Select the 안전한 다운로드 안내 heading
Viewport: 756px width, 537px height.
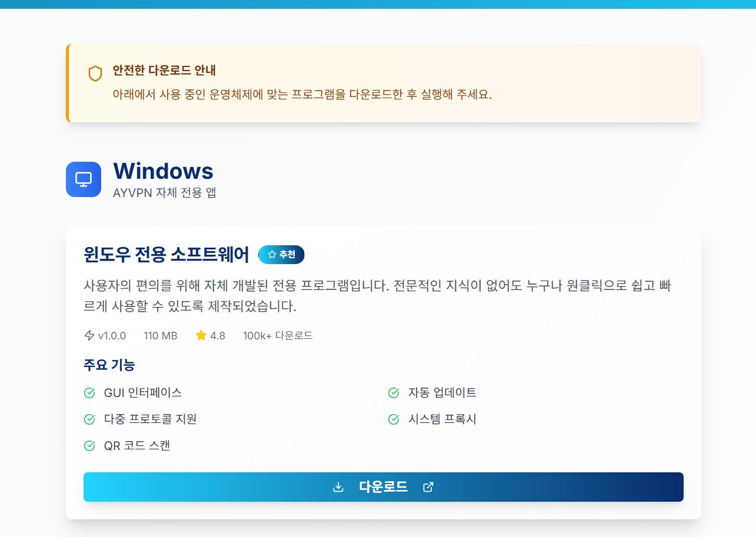(164, 71)
